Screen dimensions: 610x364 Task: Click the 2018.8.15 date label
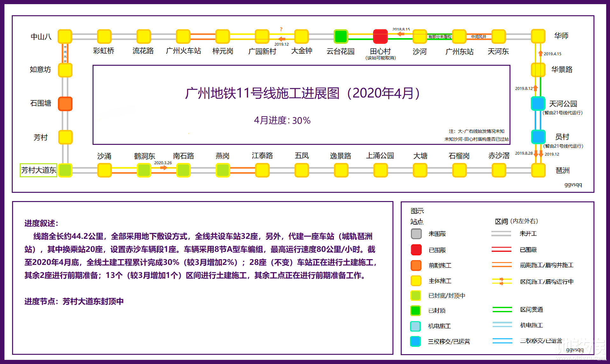(401, 29)
